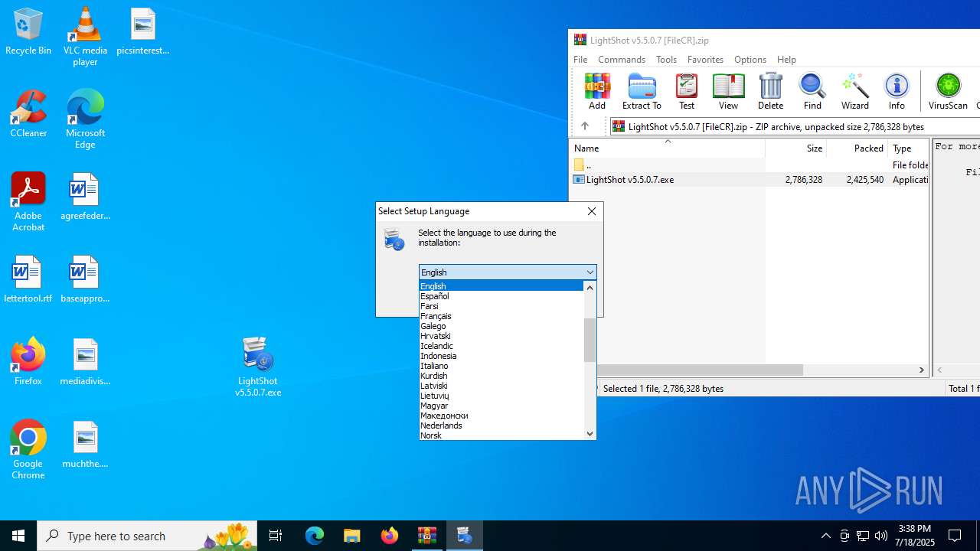Select the baseappro Word document icon
The image size is (980, 551).
point(85,279)
